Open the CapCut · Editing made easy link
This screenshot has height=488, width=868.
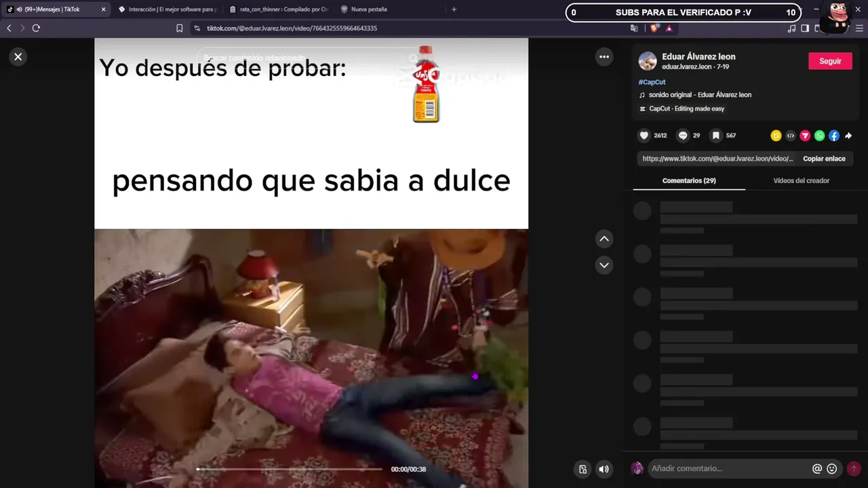pyautogui.click(x=686, y=108)
